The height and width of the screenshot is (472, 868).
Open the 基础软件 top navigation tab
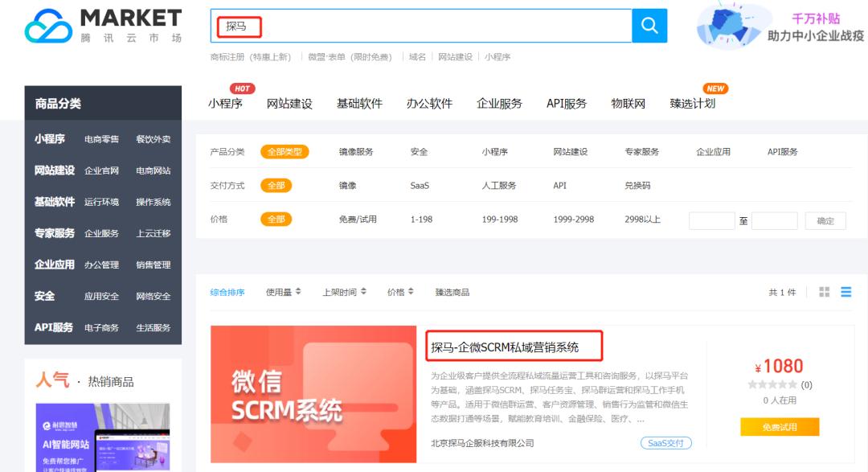pyautogui.click(x=359, y=104)
